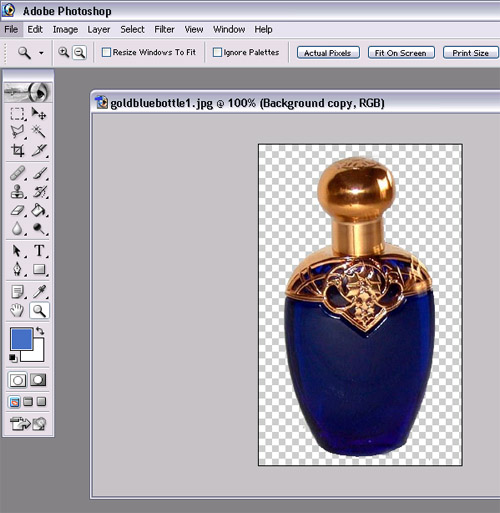Screen dimensions: 500x513
Task: Select the Dodge tool
Action: pos(39,229)
